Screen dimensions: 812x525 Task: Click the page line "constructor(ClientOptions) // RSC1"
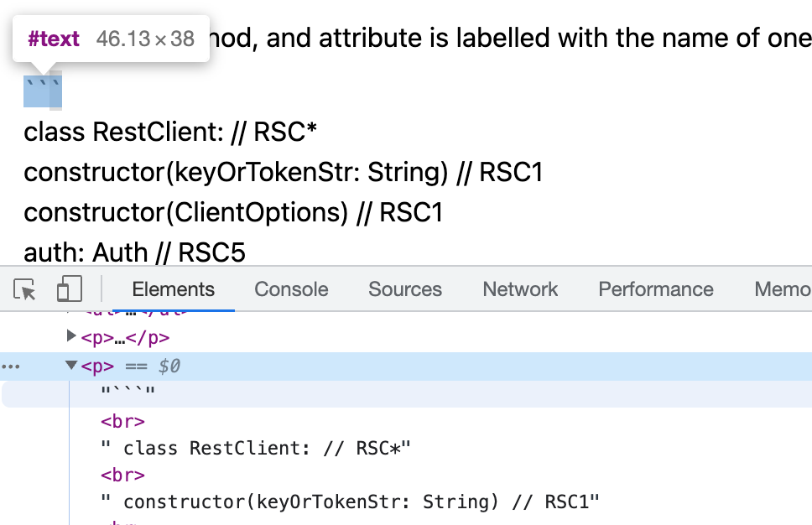(233, 212)
